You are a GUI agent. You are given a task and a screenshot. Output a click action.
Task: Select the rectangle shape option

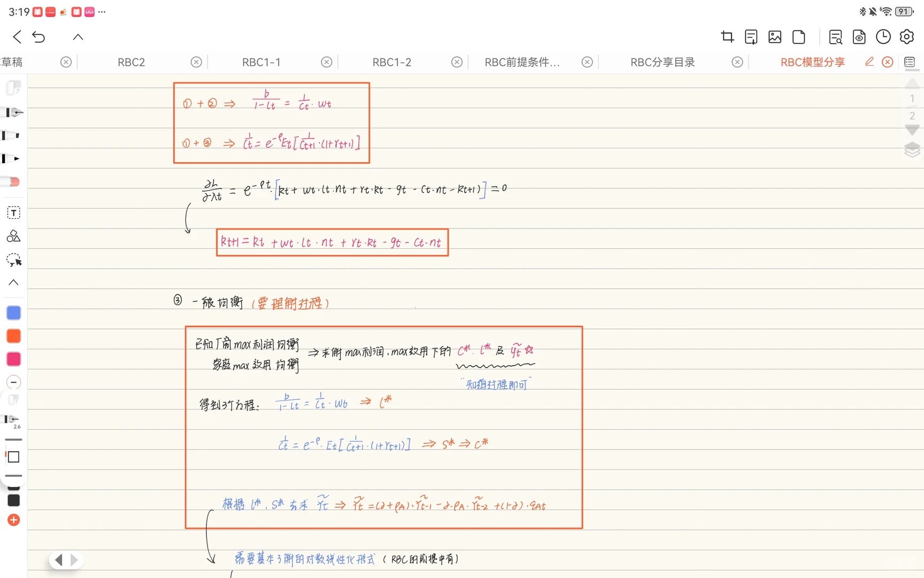click(x=13, y=457)
